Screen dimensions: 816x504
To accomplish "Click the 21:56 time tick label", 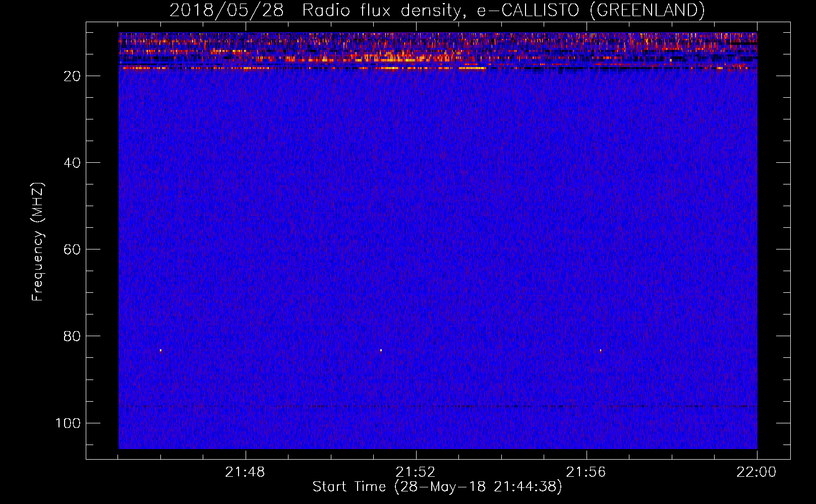I will click(x=586, y=472).
